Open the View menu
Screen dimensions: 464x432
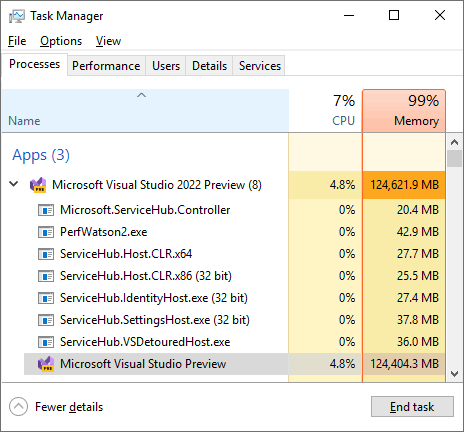tap(108, 41)
